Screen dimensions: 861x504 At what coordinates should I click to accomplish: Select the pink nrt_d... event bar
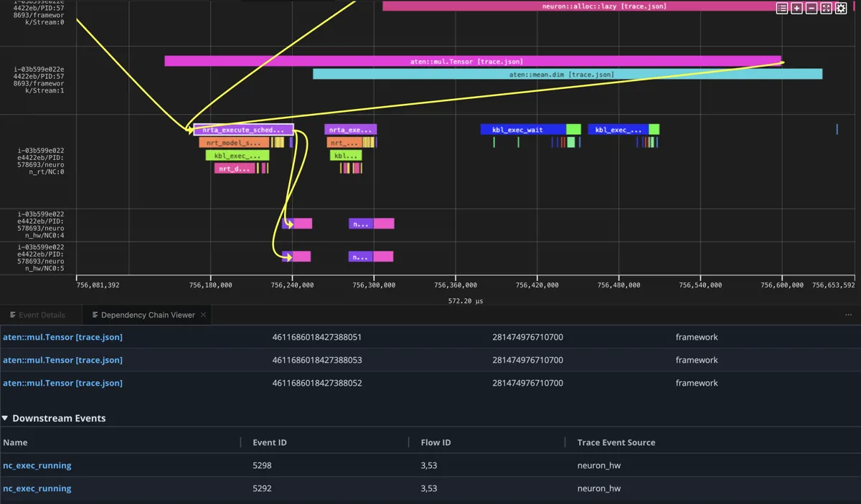[235, 168]
